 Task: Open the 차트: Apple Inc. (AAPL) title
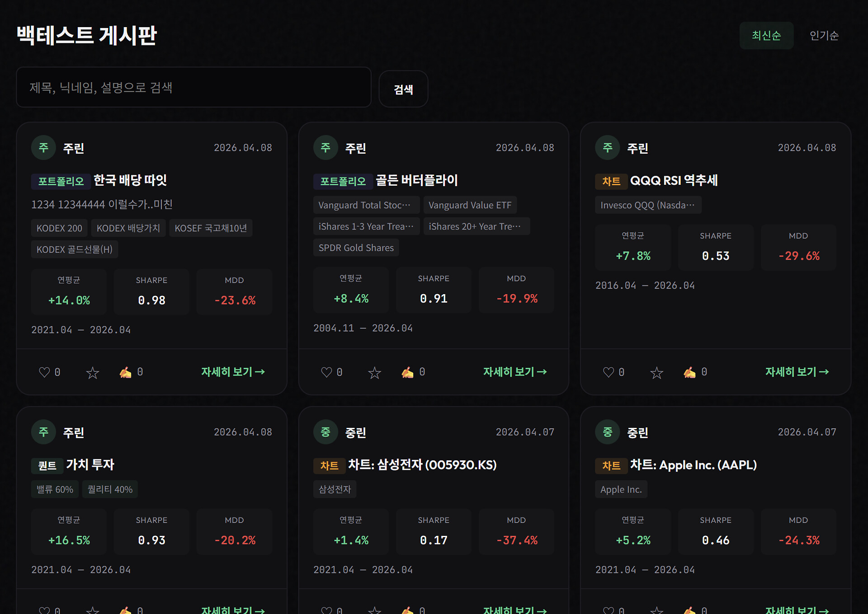(693, 465)
